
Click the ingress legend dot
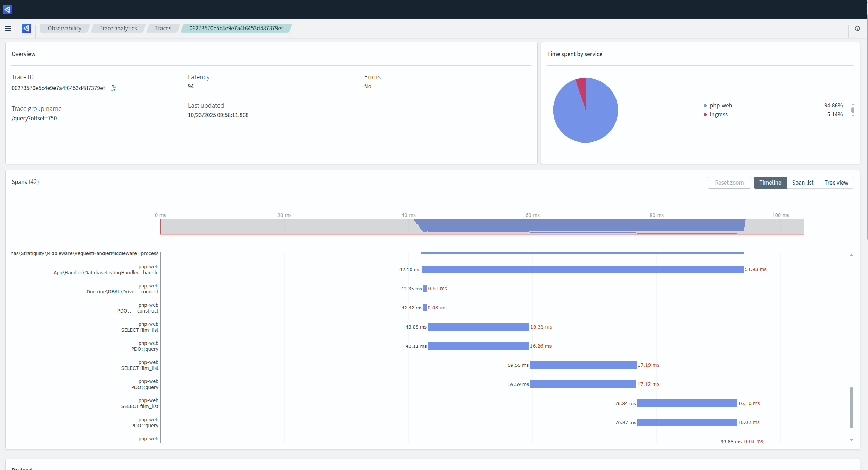(705, 115)
